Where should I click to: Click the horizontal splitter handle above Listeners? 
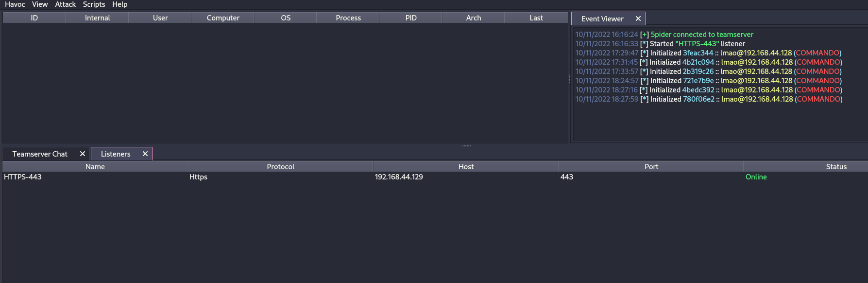[466, 145]
